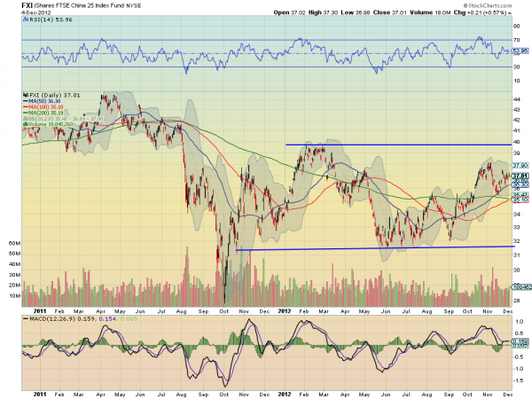532x399 pixels.
Task: Click the 2011 label under the volume bars
Action: tap(40, 311)
